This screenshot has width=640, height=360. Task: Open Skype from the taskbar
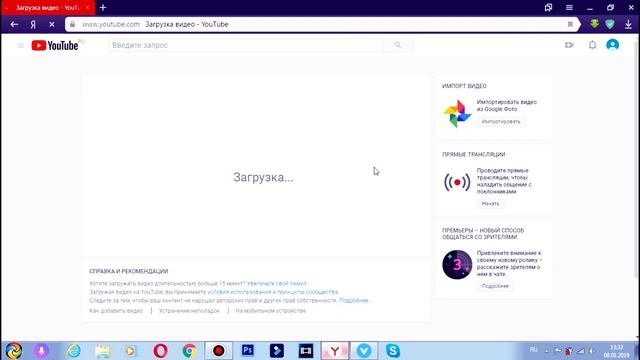tap(393, 351)
